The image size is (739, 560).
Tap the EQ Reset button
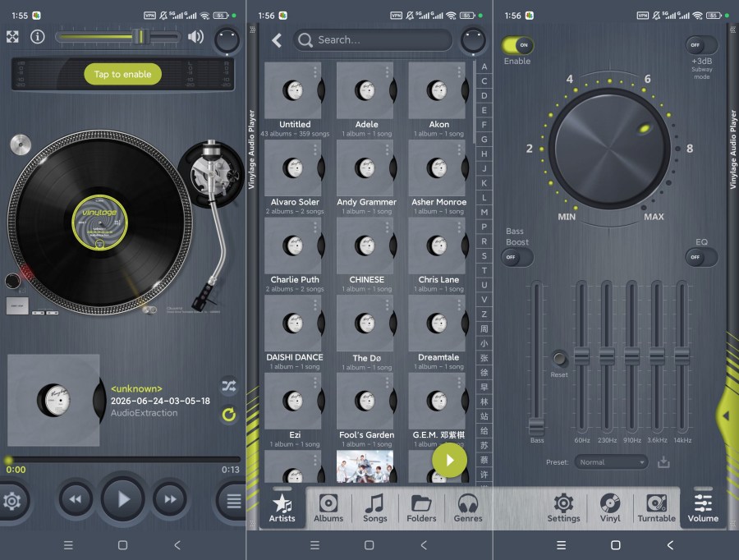point(559,359)
